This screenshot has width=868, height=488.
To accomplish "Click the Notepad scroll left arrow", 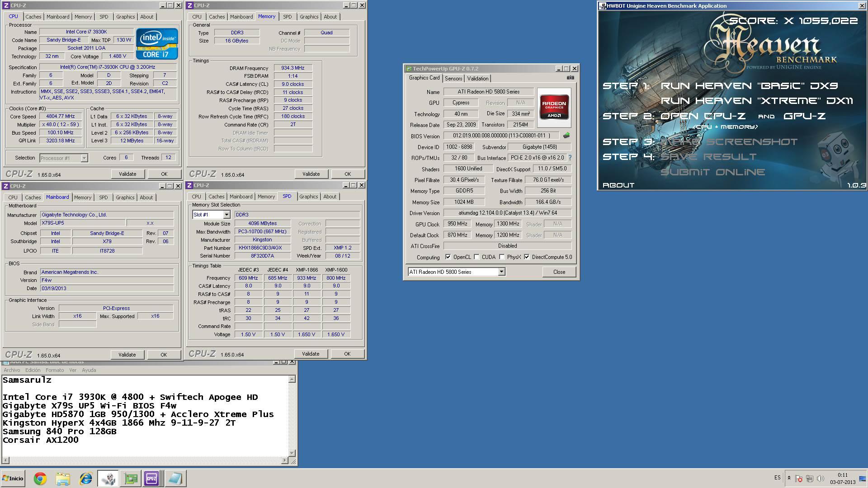I will (5, 460).
